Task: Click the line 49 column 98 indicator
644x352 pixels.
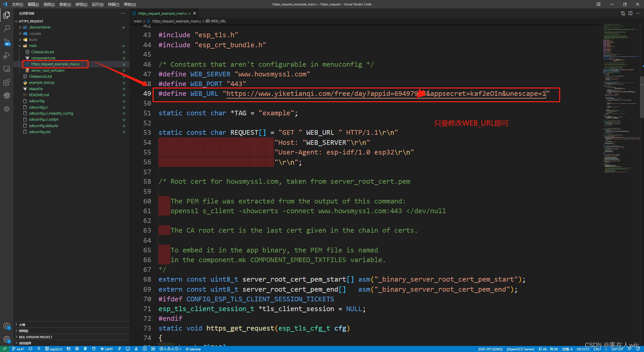Action: (x=548, y=349)
